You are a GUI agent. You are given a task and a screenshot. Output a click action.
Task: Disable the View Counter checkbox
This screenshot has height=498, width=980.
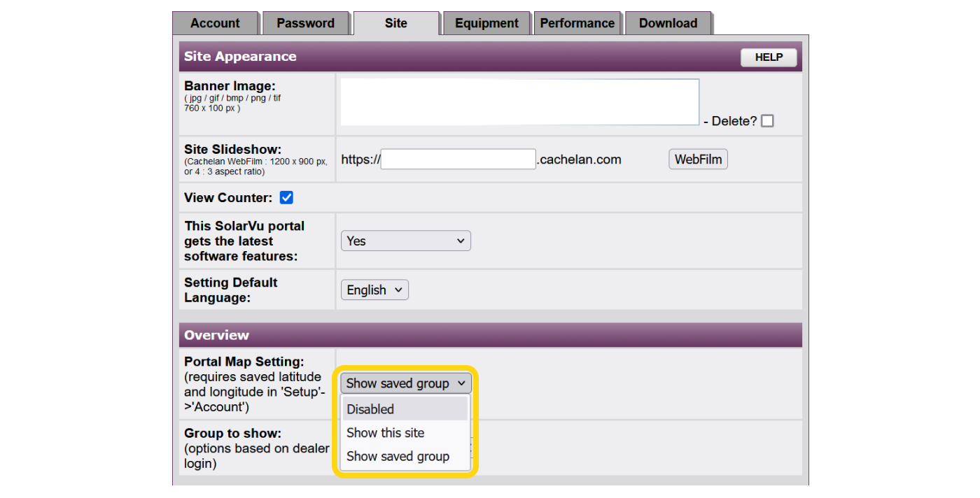[x=286, y=197]
